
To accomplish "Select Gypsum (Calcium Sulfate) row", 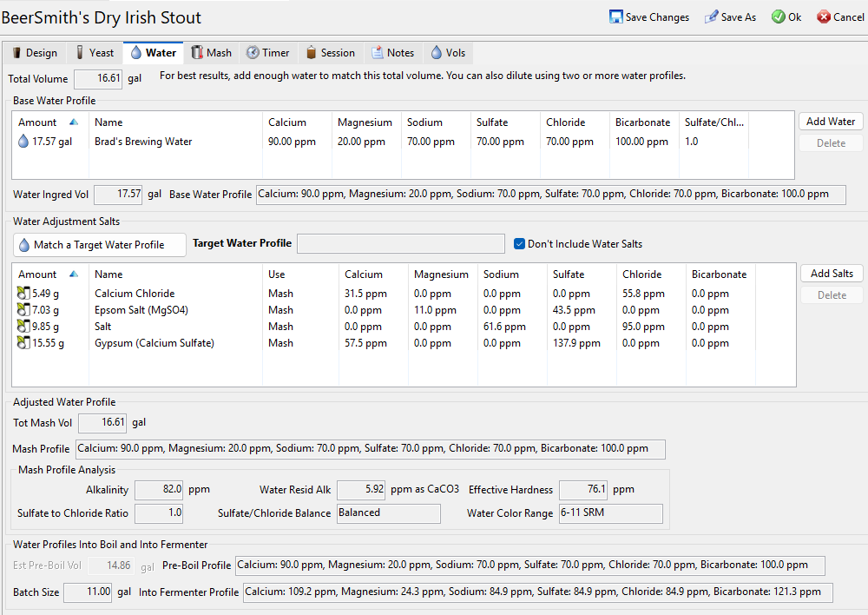I will pos(404,343).
